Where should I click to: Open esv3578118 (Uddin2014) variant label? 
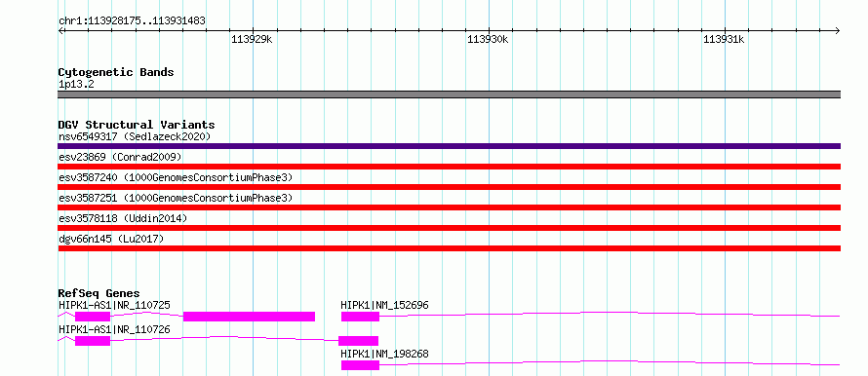coord(123,218)
